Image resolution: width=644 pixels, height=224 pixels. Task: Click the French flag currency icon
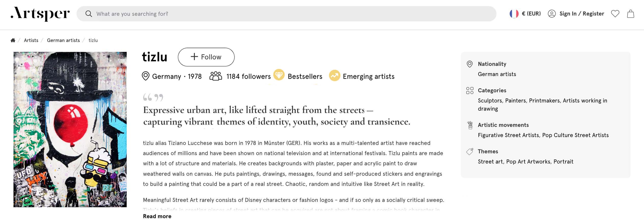[514, 14]
